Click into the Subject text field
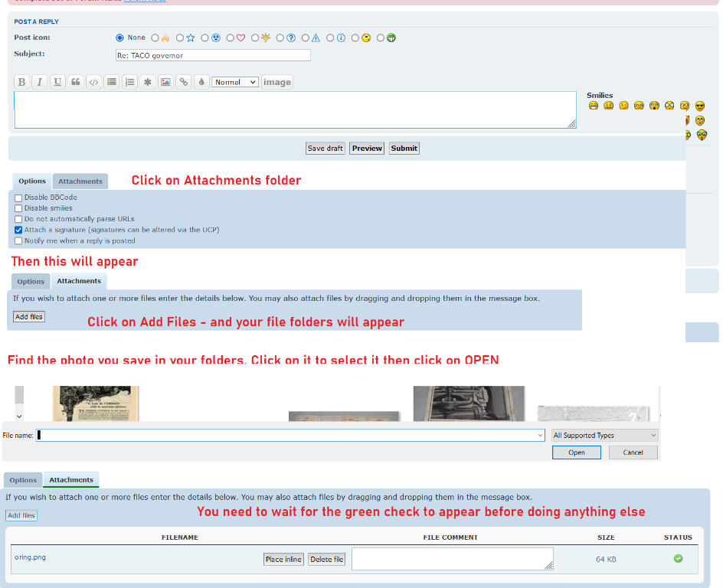The height and width of the screenshot is (588, 723). point(213,55)
